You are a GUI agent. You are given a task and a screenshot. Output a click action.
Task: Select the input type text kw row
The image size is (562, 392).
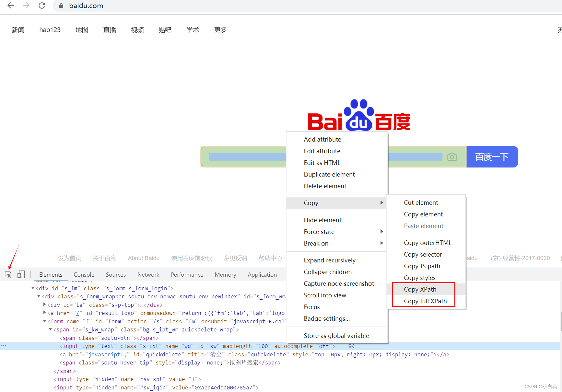(x=280, y=346)
